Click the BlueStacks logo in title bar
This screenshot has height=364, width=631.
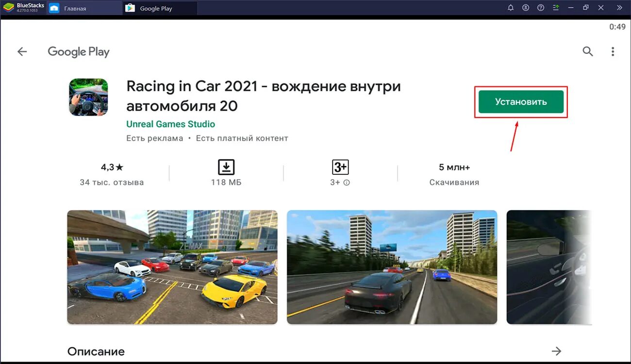(8, 7)
